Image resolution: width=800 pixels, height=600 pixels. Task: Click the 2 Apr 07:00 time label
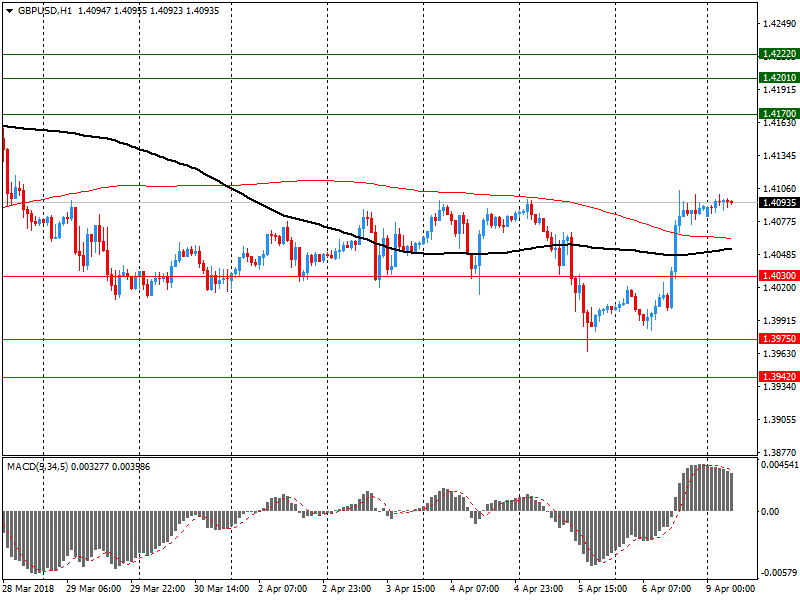pos(283,589)
